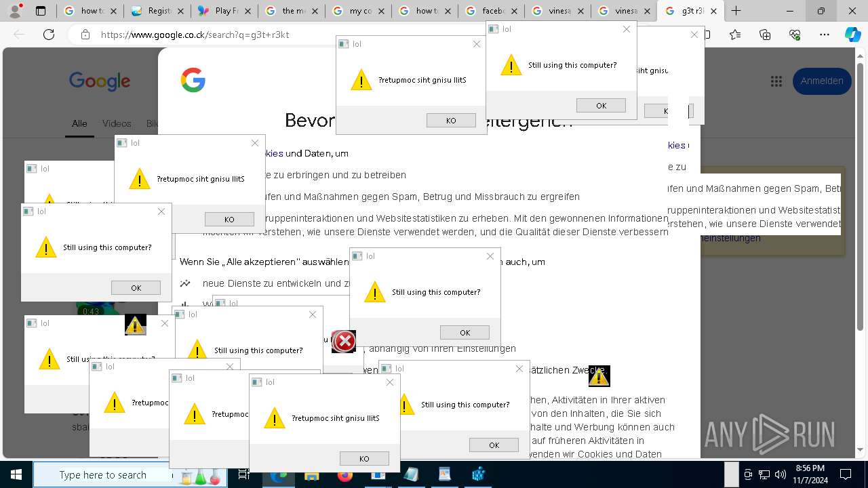This screenshot has height=488, width=868.
Task: Click OK in dialog covering the tab strip
Action: point(601,105)
